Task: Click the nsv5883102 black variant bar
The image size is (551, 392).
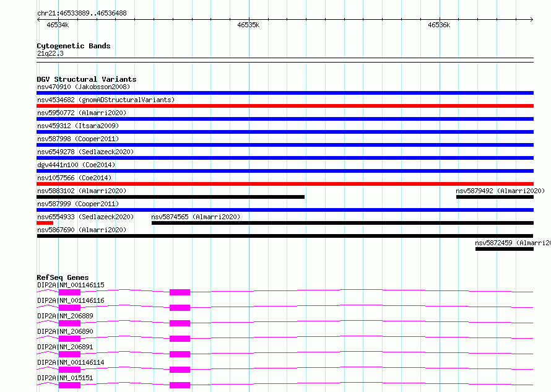Action: click(170, 197)
